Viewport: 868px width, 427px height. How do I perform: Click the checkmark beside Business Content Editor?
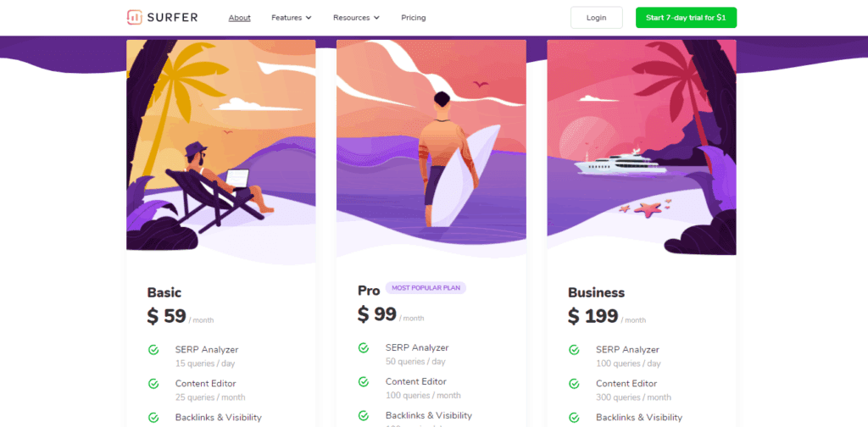point(574,384)
